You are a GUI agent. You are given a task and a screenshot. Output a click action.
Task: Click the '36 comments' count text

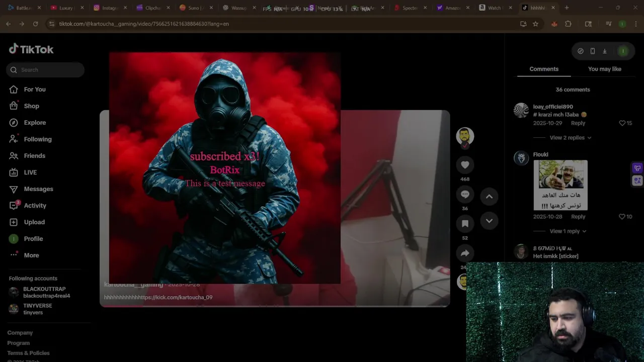click(x=573, y=89)
